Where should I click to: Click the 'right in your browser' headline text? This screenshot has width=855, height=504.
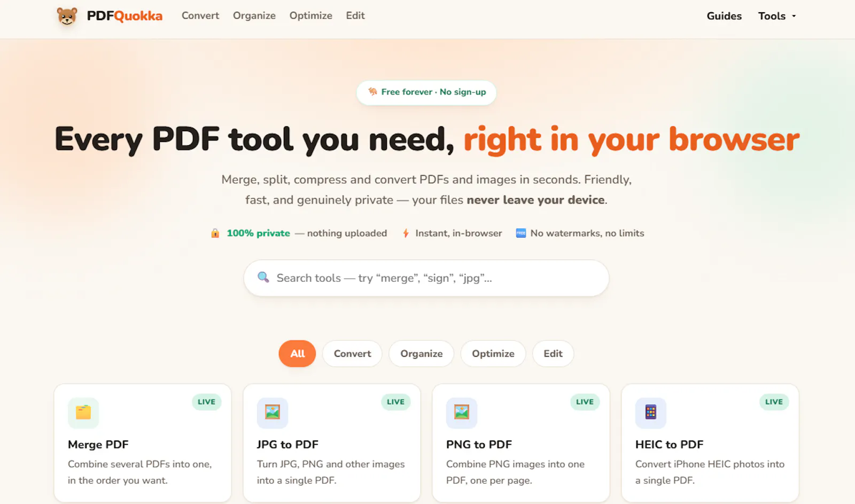click(x=632, y=140)
